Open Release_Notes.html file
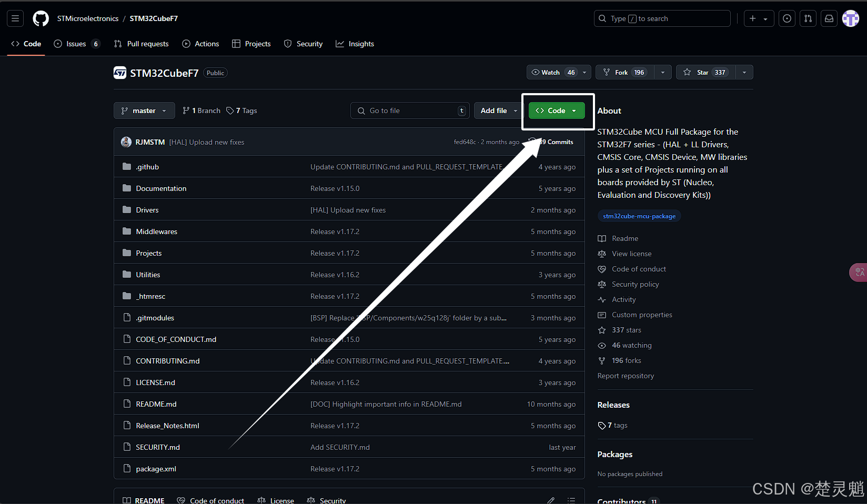The width and height of the screenshot is (867, 504). [167, 426]
